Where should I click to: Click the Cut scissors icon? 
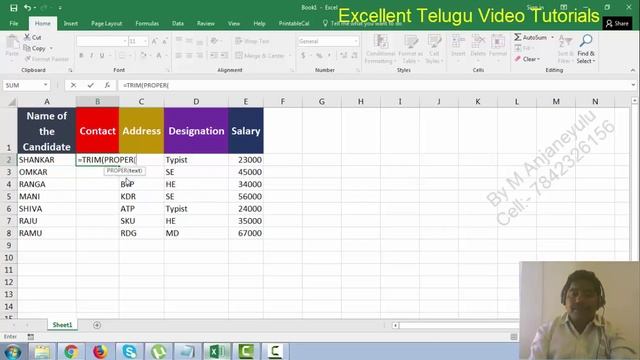tap(27, 37)
